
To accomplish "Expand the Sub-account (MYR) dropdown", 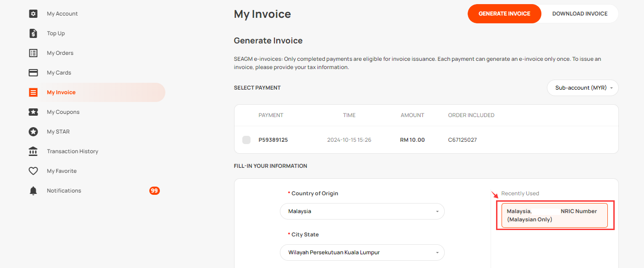I will tap(583, 88).
